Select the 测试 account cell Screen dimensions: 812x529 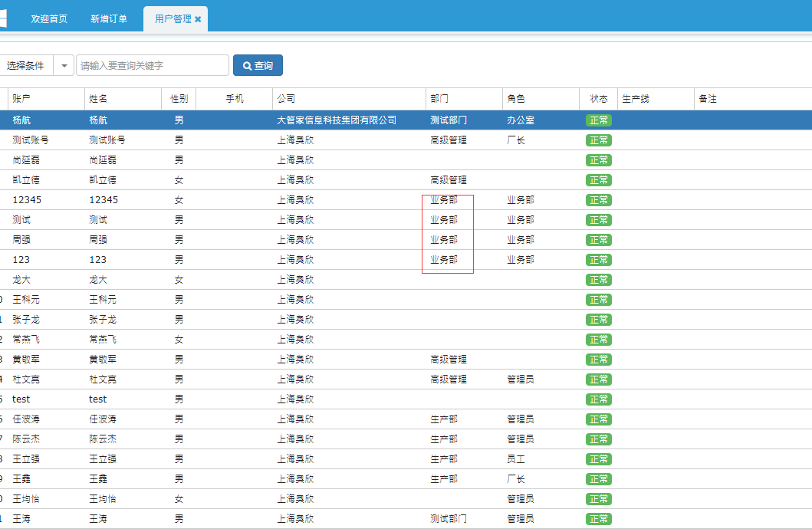[x=21, y=220]
